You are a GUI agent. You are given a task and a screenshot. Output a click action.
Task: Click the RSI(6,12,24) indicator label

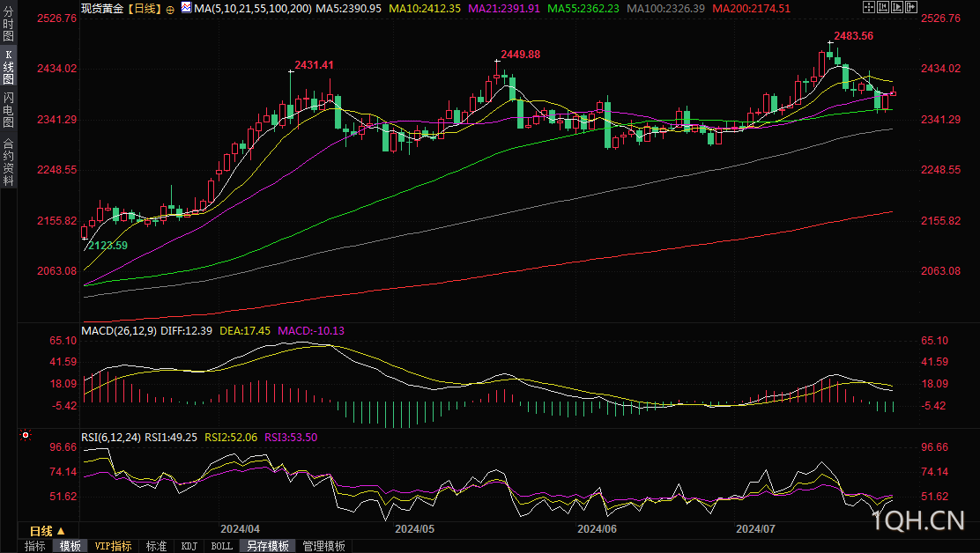(111, 438)
